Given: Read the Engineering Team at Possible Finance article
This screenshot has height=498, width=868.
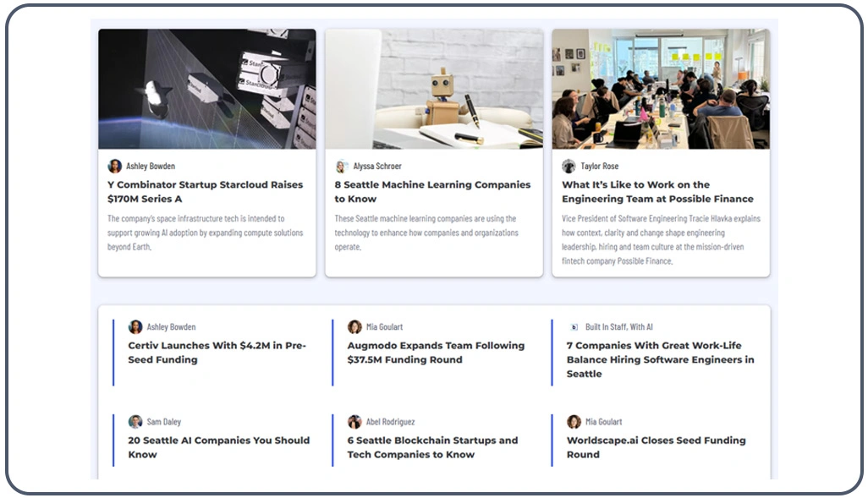Looking at the screenshot, I should coord(657,191).
